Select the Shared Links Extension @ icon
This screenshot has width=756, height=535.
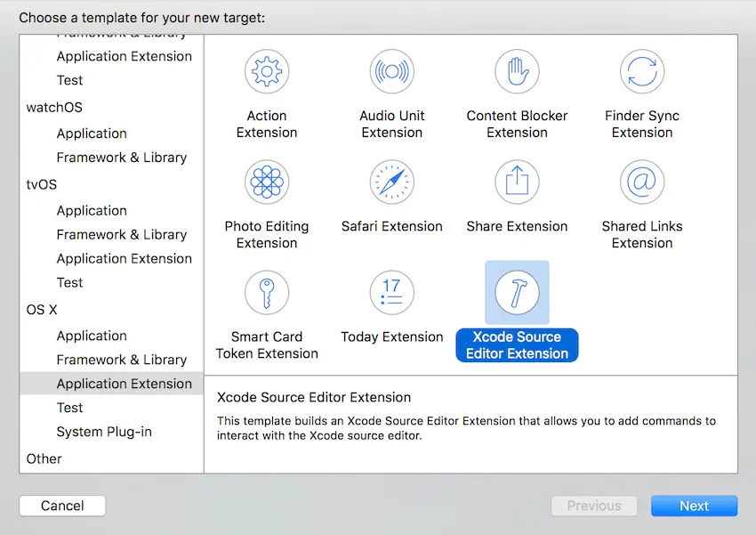click(642, 182)
